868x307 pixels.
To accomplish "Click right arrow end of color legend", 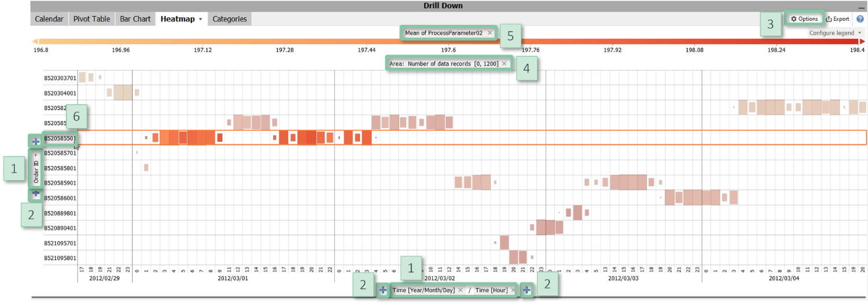I will [862, 42].
